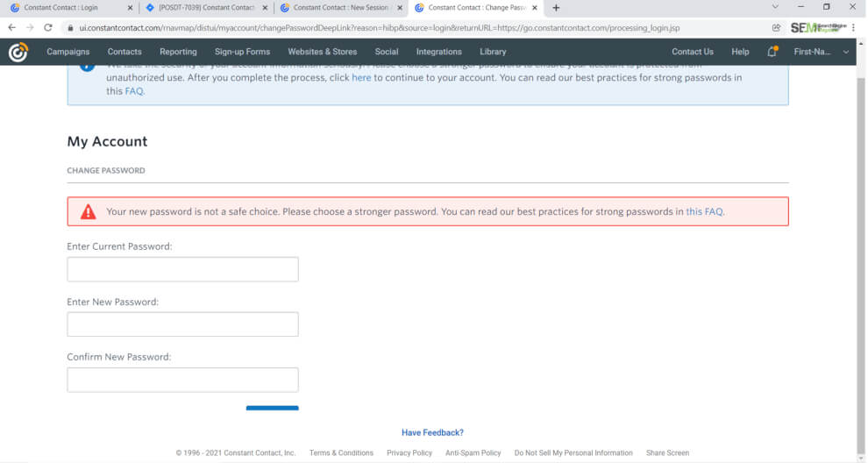
Task: Click Share Screen footer link
Action: pos(667,453)
